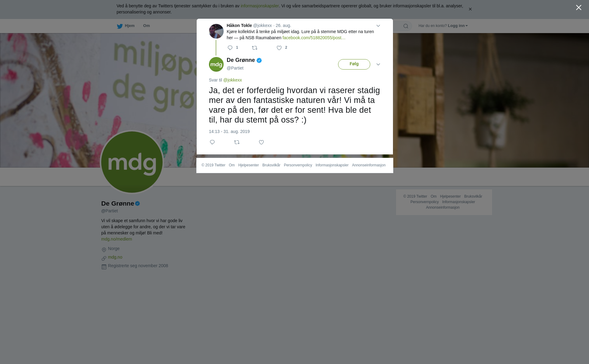This screenshot has width=589, height=364.
Task: Follow De Grønne with Følg button
Action: 354,64
